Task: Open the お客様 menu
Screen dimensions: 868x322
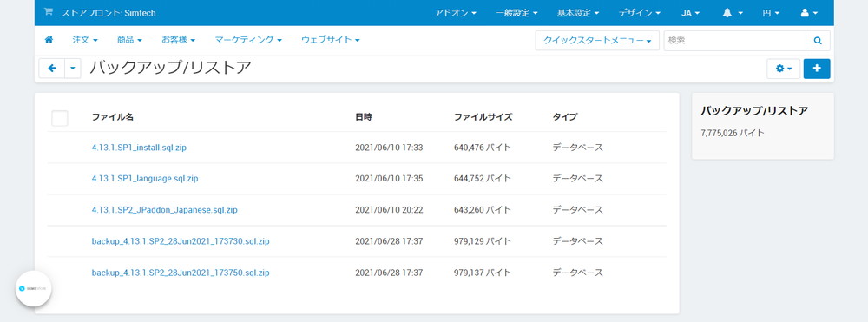Action: point(178,40)
